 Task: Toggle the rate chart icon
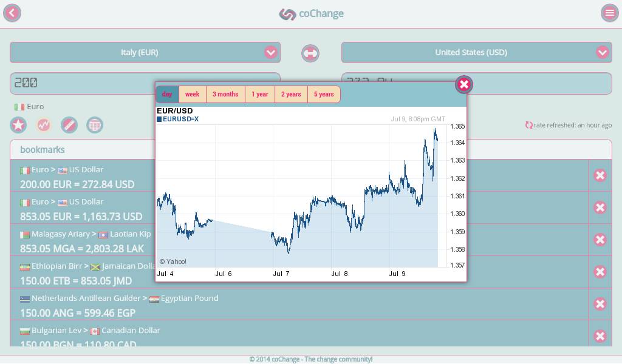pos(44,125)
